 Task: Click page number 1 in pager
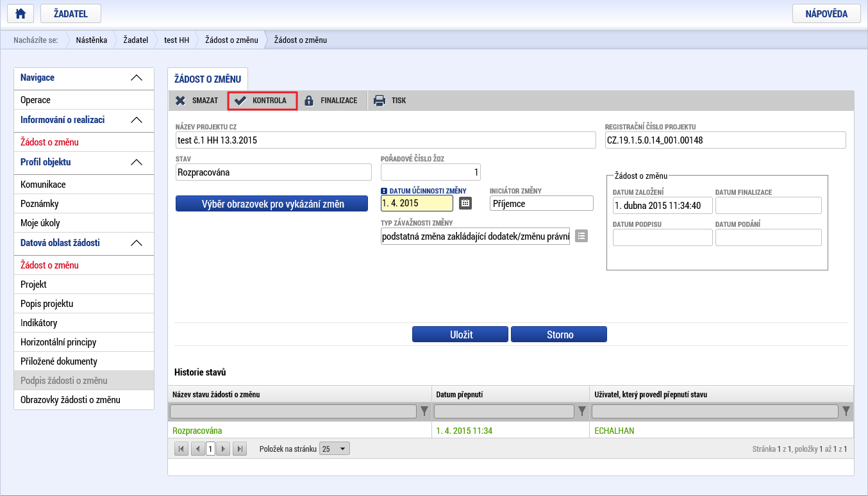click(210, 449)
